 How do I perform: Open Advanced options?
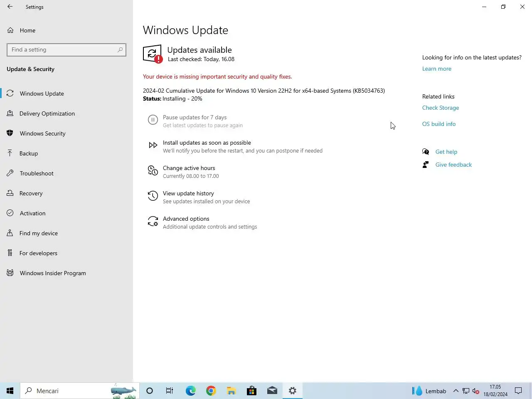click(186, 219)
